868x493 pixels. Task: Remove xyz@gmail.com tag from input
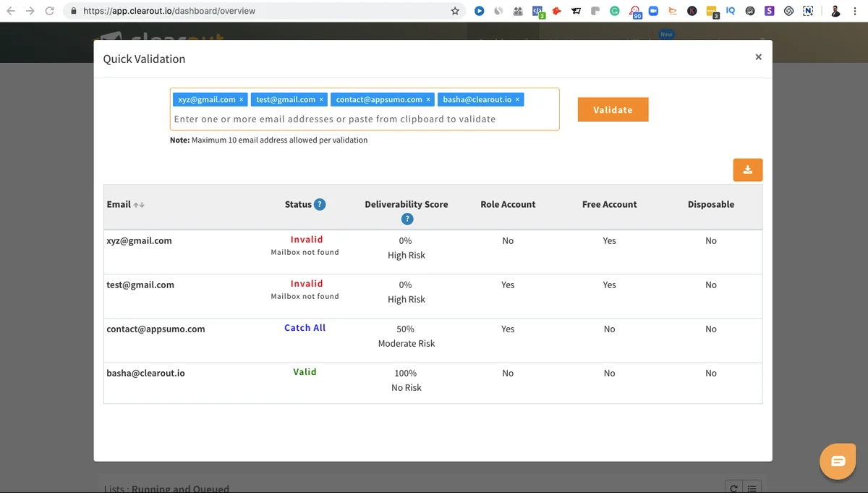point(242,99)
